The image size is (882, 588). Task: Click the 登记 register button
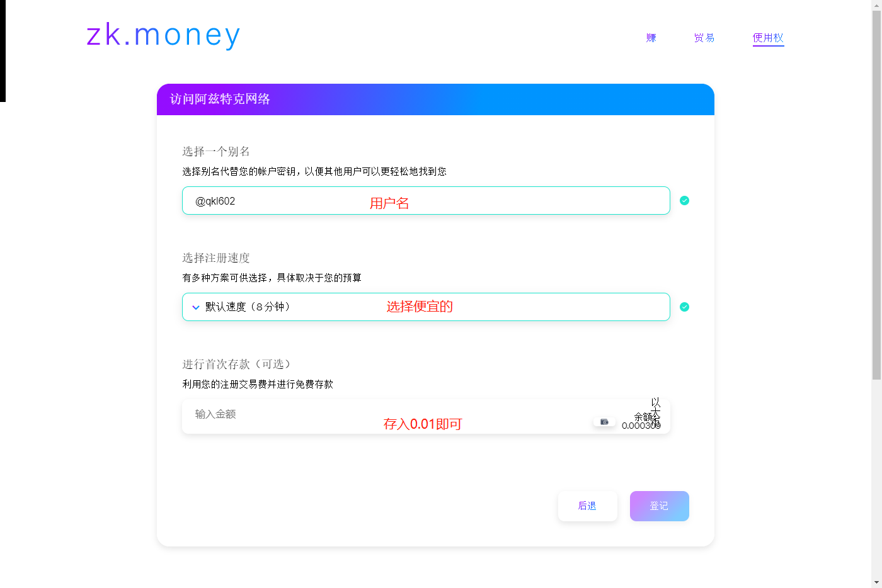click(x=660, y=506)
